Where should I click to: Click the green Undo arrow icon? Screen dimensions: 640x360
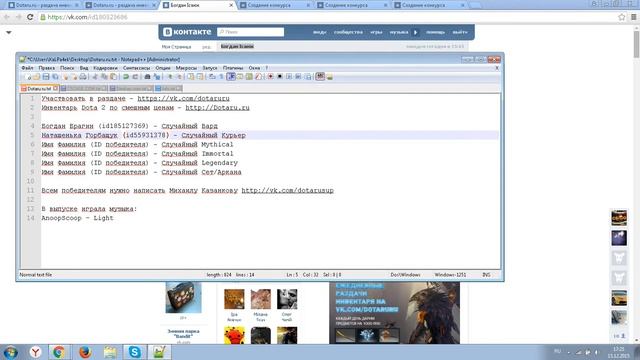tap(126, 77)
